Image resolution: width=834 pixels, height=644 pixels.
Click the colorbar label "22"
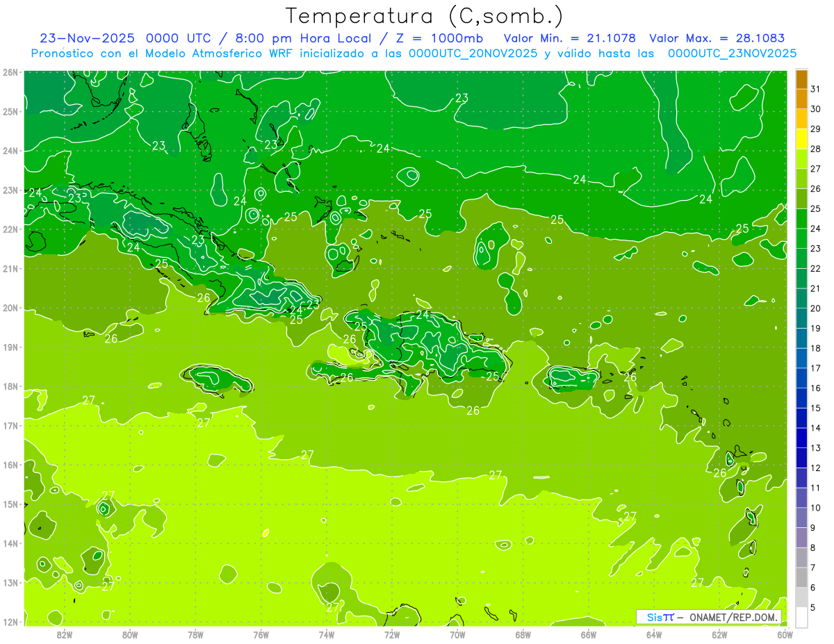(816, 268)
